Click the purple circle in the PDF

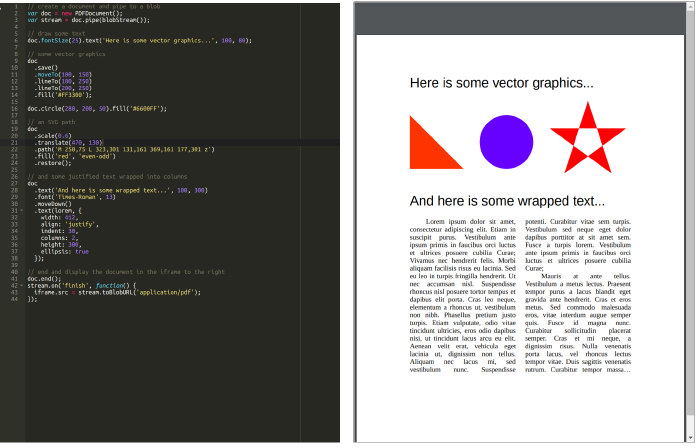506,142
